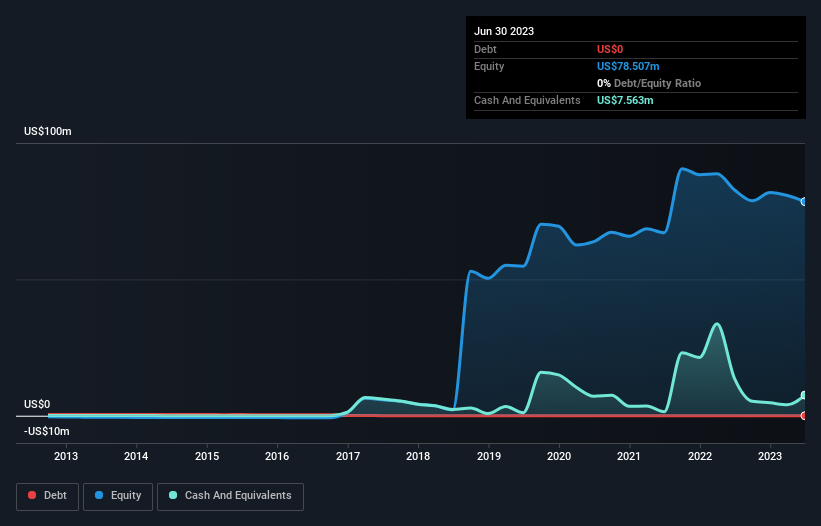Select the 2018 x-axis label
The image size is (821, 526).
pyautogui.click(x=418, y=456)
